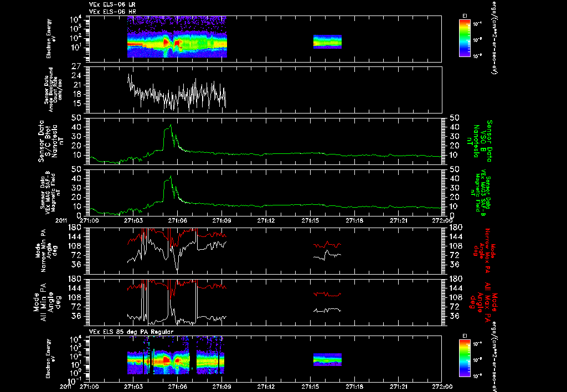The height and width of the screenshot is (392, 567).
Task: Click "271:21" on the bottom time axis
Action: (x=399, y=386)
